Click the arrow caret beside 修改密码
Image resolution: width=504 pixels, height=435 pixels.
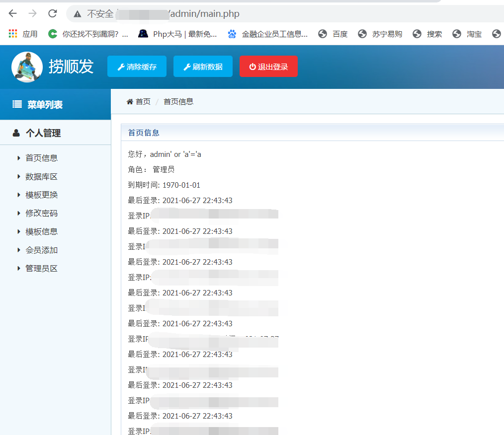[19, 213]
